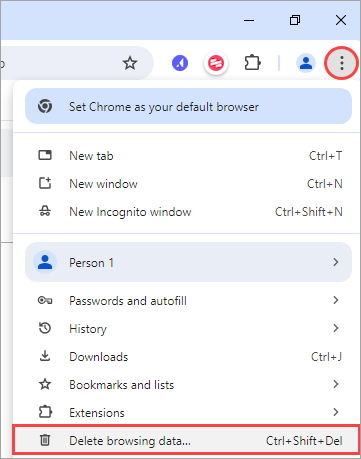Expand the Person 1 submenu chevron

point(336,262)
